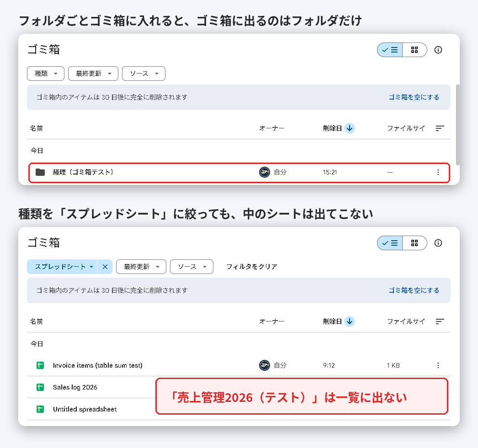This screenshot has height=448, width=478.
Task: Select Sales log 2026 row
Action: [91, 387]
